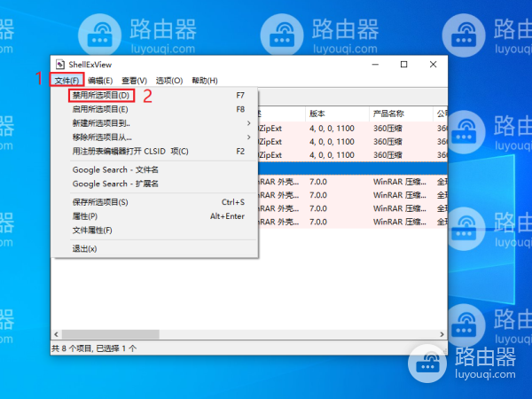This screenshot has width=532, height=399.
Task: Choose 启用所选项目(E) in the menu
Action: coord(156,109)
